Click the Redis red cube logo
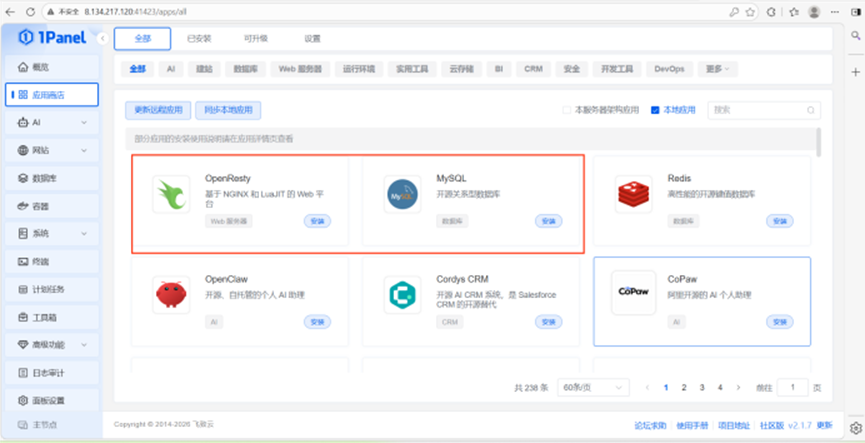The width and height of the screenshot is (865, 443). [x=633, y=195]
